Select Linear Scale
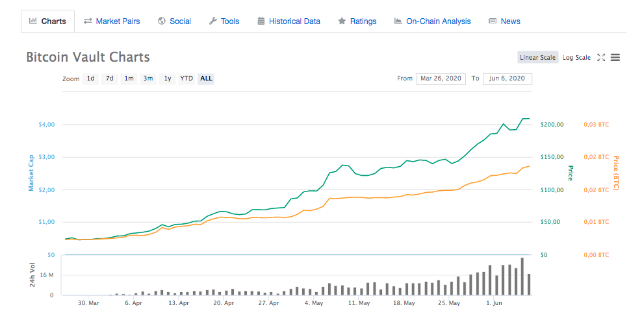Image resolution: width=644 pixels, height=320 pixels. coord(537,57)
